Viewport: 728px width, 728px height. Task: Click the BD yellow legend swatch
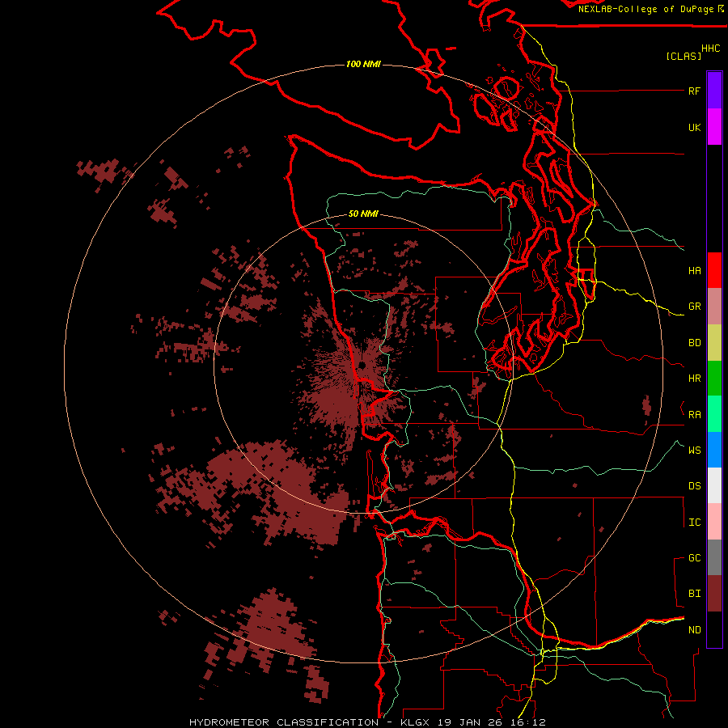click(714, 343)
